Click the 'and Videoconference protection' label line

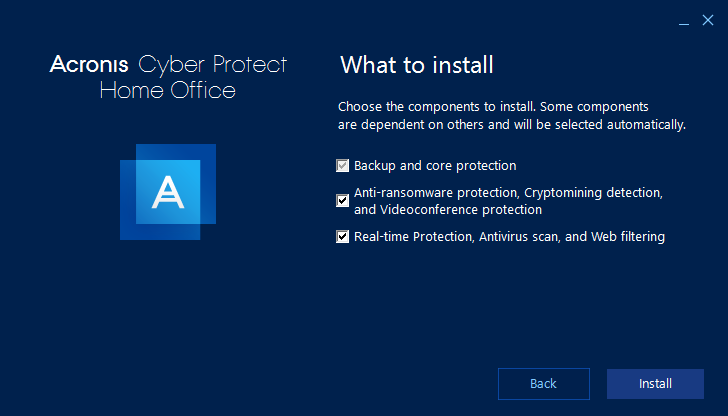[x=448, y=210]
